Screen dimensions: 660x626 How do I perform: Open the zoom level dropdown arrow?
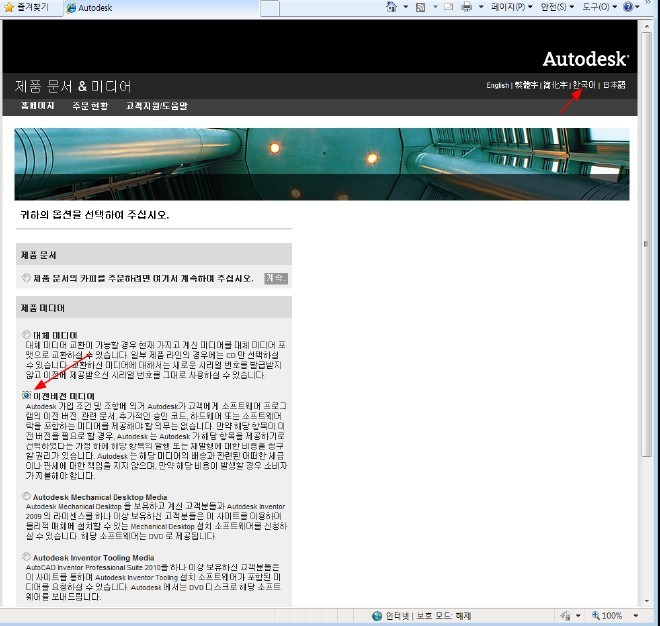pyautogui.click(x=635, y=616)
